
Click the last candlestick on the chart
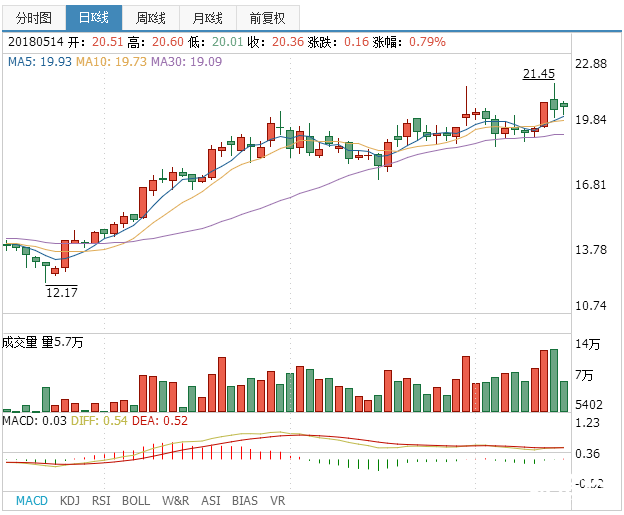pos(564,105)
